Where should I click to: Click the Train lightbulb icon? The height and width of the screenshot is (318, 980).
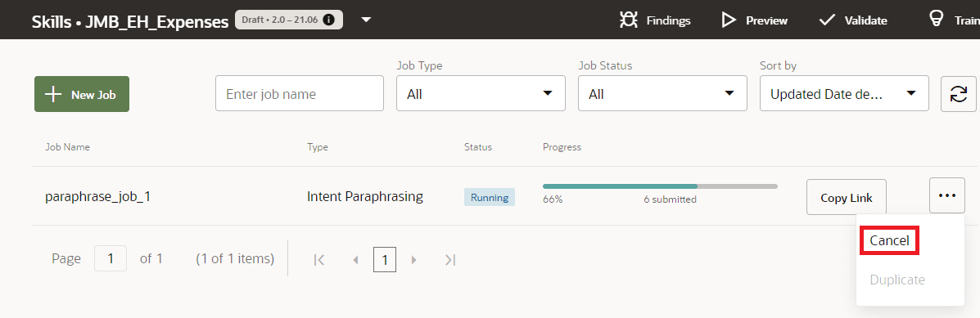pyautogui.click(x=937, y=20)
